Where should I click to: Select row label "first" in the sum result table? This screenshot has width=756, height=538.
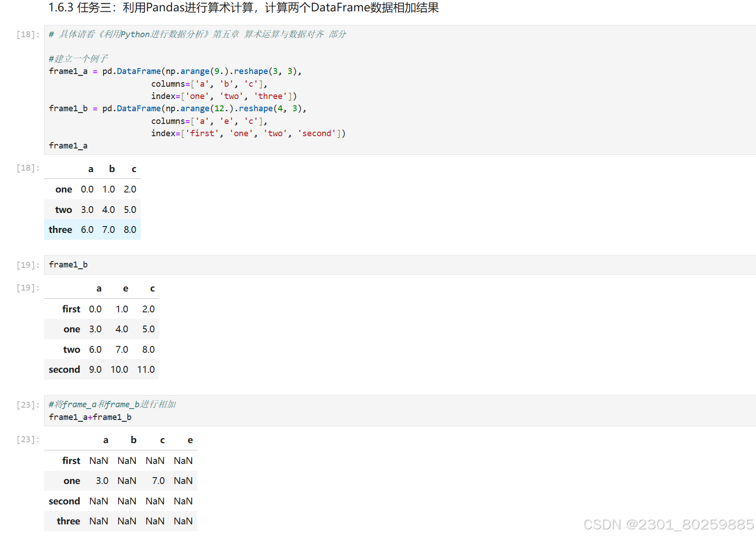click(x=71, y=461)
